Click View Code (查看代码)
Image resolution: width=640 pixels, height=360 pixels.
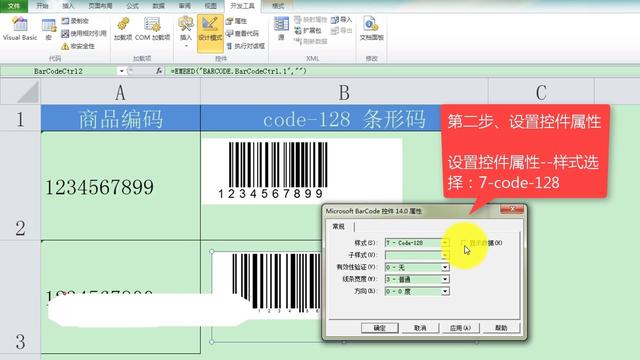(242, 33)
